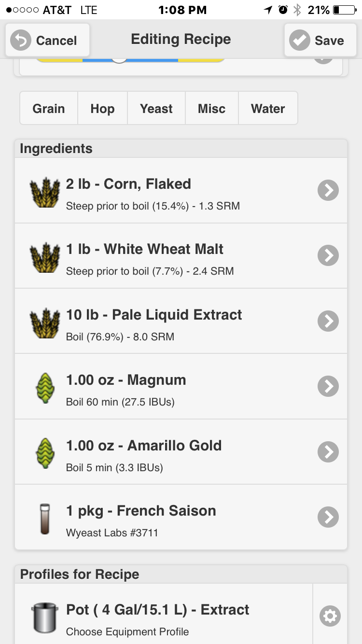362x644 pixels.
Task: Tap the hop cone icon beside Amarillo Gold
Action: click(44, 452)
